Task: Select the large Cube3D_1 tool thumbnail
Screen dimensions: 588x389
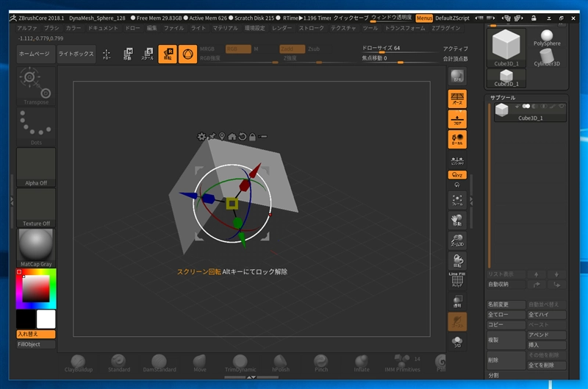Action: pos(506,48)
